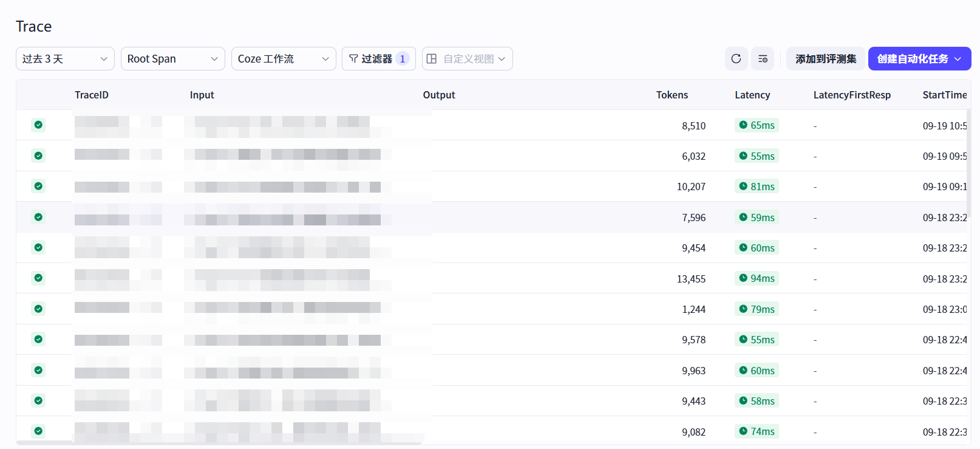
Task: Click the horizontal scrollbar under the table
Action: [219, 444]
